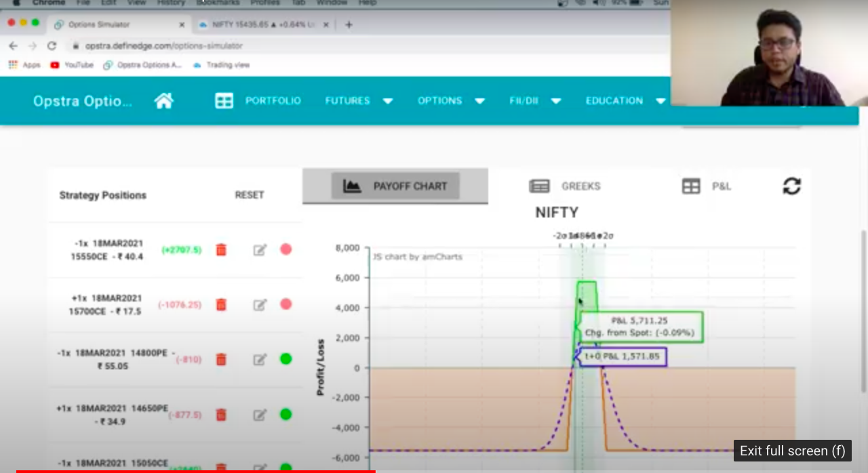Reset the strategy positions

pos(250,195)
